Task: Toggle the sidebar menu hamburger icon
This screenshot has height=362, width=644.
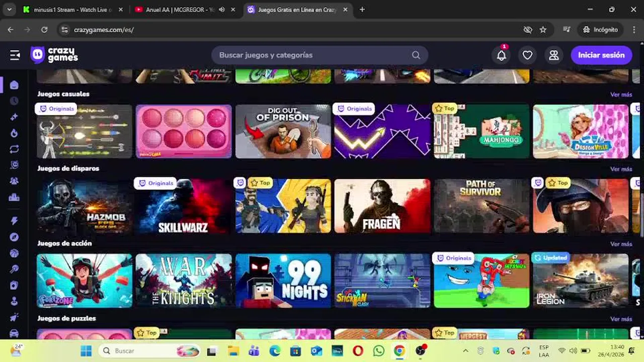Action: [15, 55]
